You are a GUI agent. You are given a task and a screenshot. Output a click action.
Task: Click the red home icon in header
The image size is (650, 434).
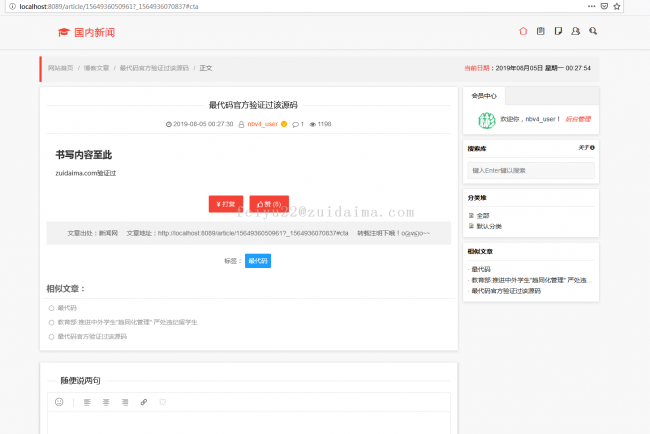coord(523,31)
